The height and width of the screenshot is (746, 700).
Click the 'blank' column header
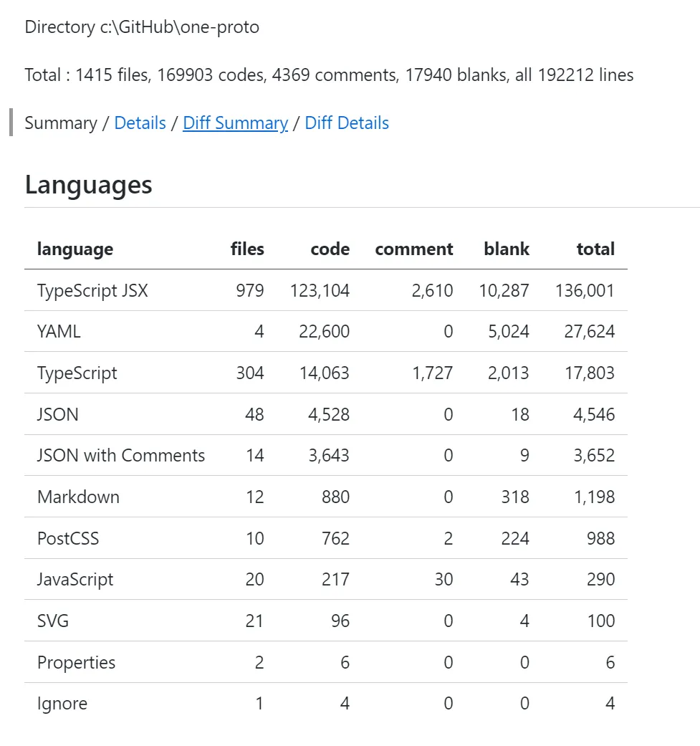pyautogui.click(x=507, y=249)
